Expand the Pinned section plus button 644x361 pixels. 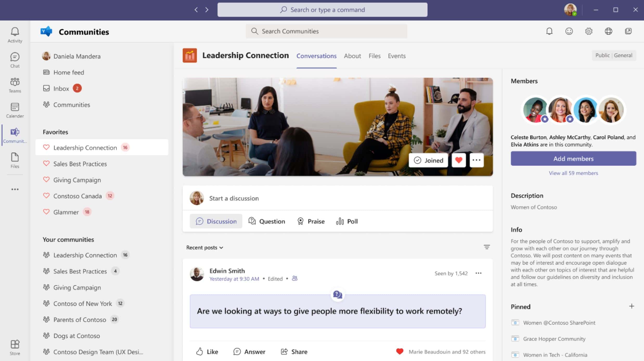coord(632,306)
